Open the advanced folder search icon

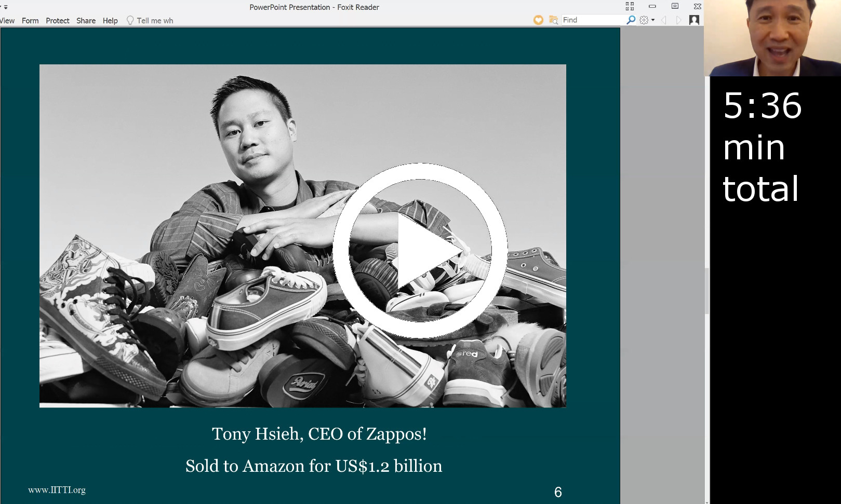coord(554,20)
